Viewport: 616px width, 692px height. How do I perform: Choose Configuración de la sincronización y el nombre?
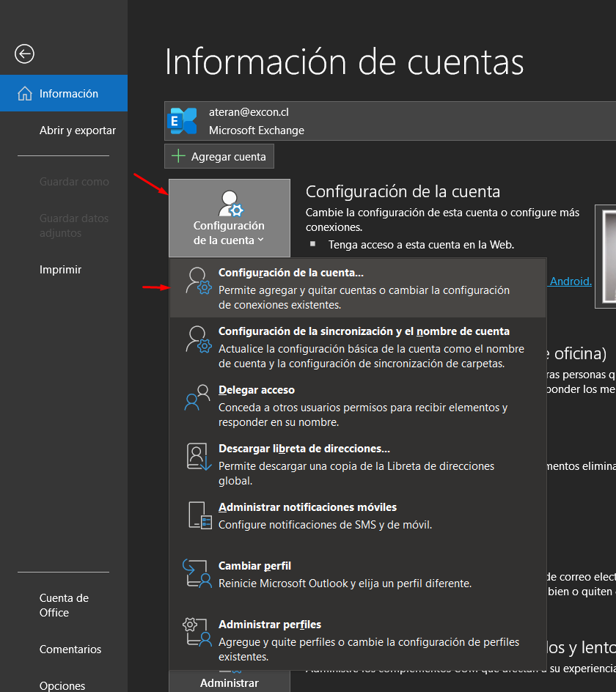click(x=358, y=347)
